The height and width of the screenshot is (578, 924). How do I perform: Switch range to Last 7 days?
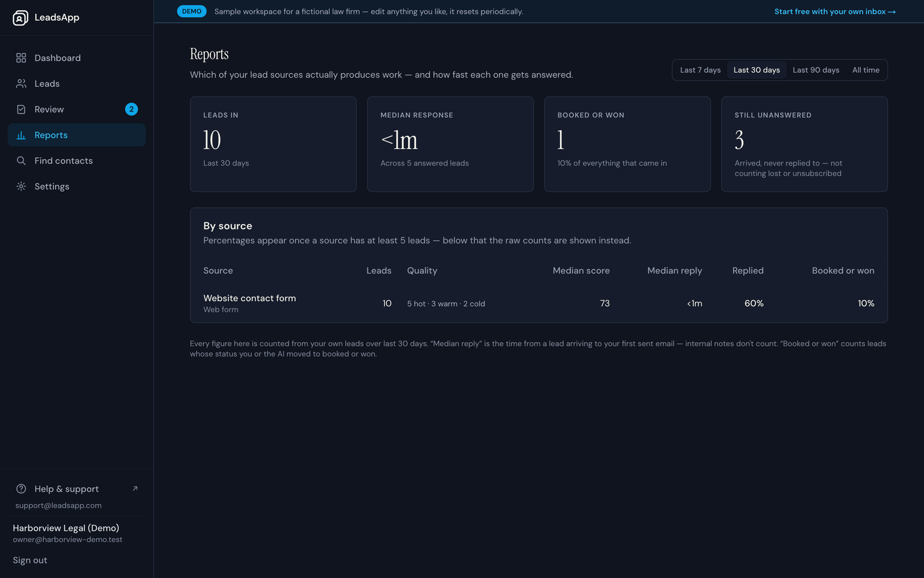tap(701, 70)
